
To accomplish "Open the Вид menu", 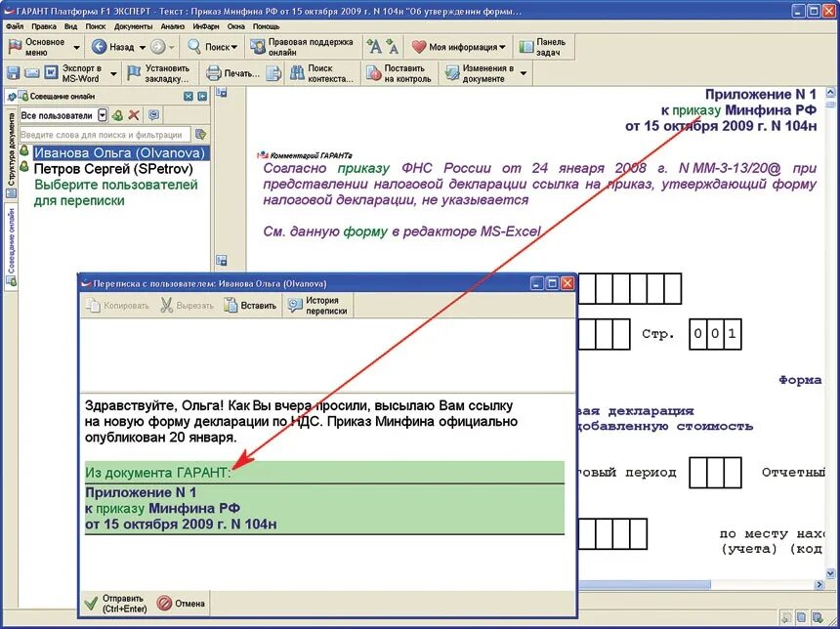I will coord(70,26).
